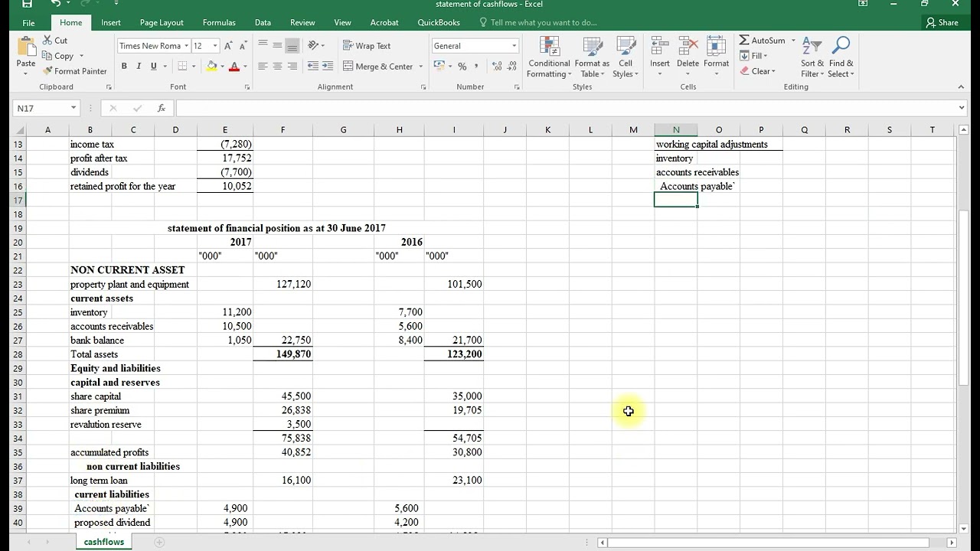Toggle Italic formatting
The width and height of the screenshot is (980, 551).
pos(139,67)
